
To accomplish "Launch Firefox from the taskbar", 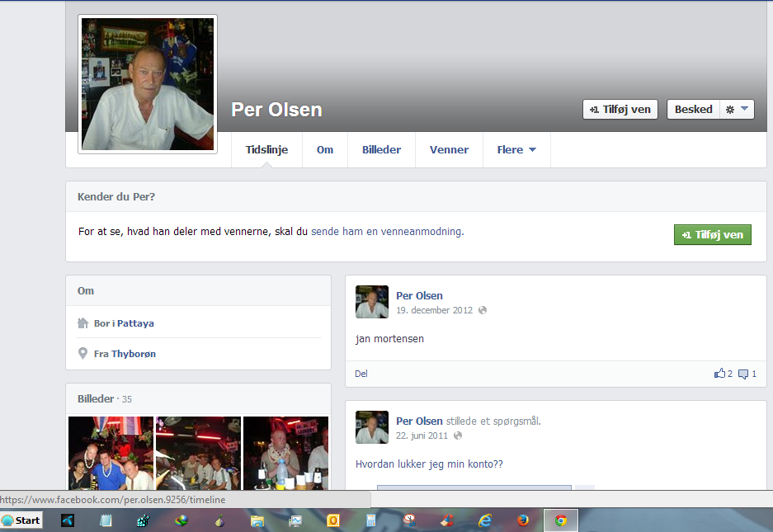I will coord(523,520).
